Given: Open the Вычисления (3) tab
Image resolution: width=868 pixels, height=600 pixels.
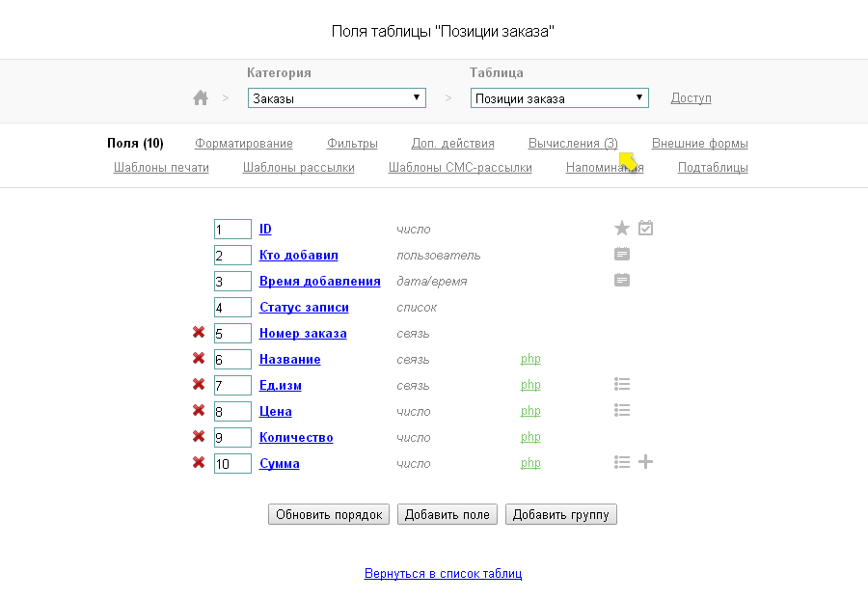Looking at the screenshot, I should click(573, 144).
